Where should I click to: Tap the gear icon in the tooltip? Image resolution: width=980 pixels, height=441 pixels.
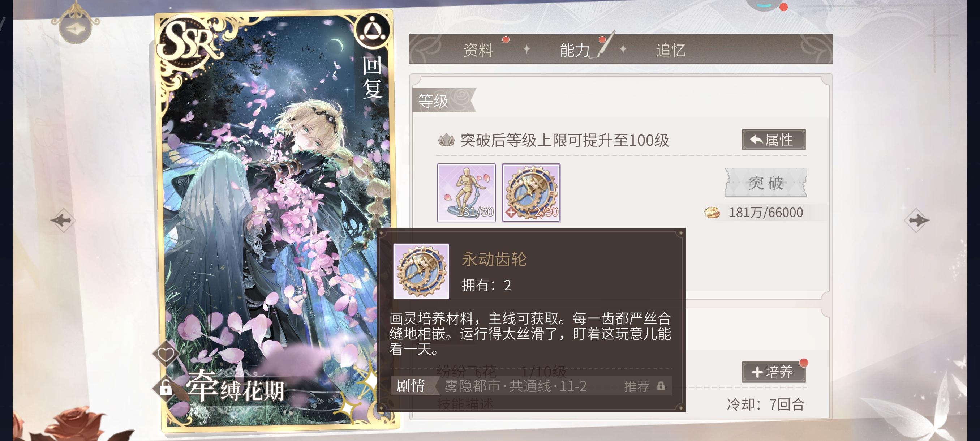pyautogui.click(x=421, y=271)
